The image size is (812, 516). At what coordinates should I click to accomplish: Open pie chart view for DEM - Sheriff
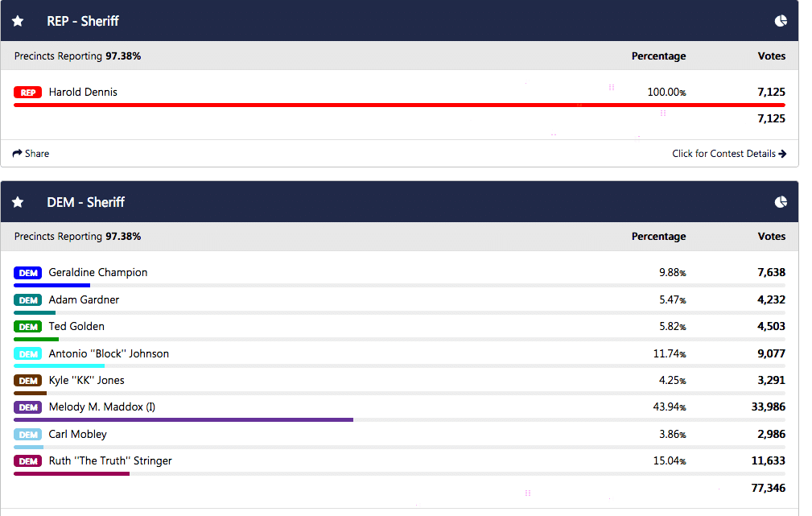coord(781,202)
